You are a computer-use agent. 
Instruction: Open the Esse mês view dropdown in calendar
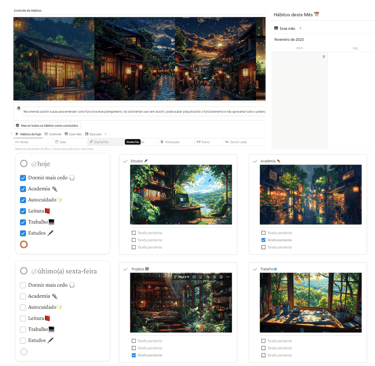(285, 28)
